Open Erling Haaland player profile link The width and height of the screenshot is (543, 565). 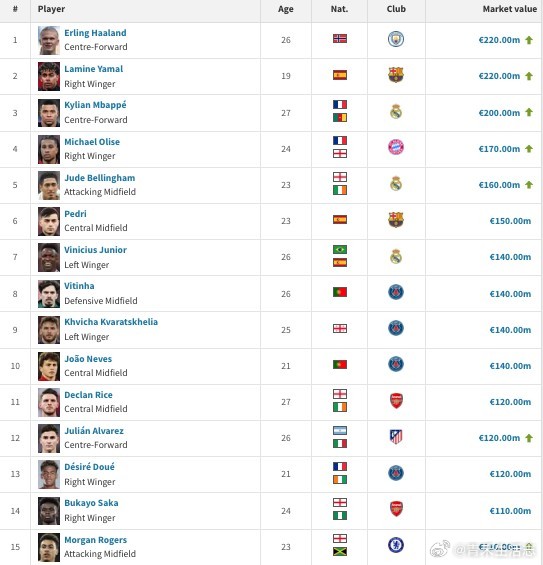coord(95,33)
